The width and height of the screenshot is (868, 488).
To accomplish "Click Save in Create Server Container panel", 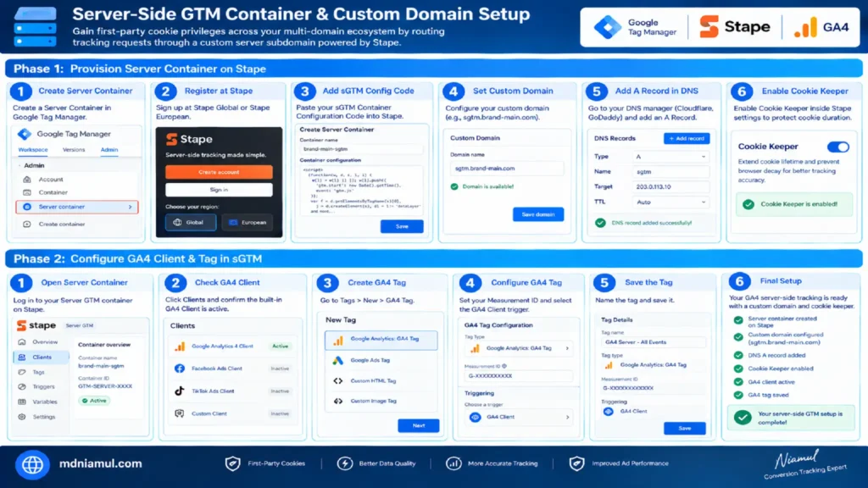I will coord(402,226).
